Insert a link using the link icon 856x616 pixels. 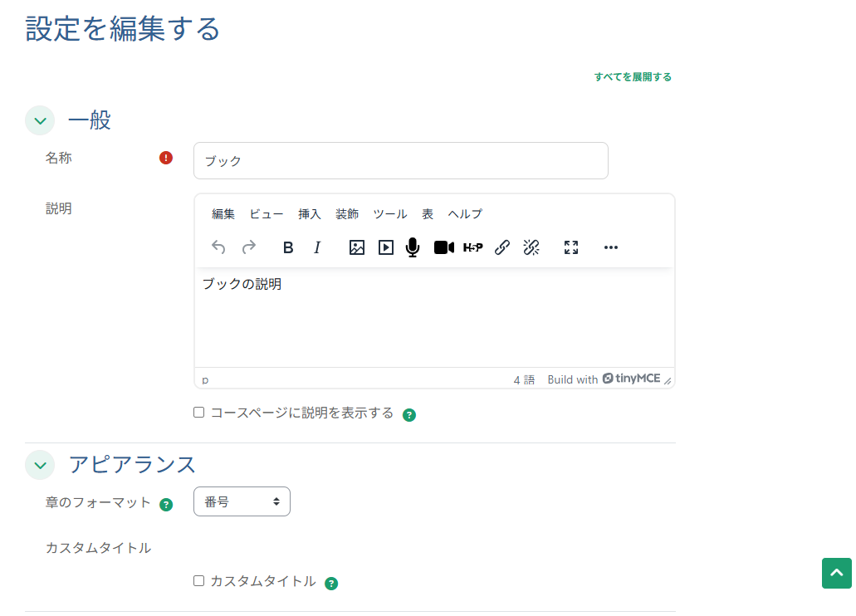tap(501, 247)
